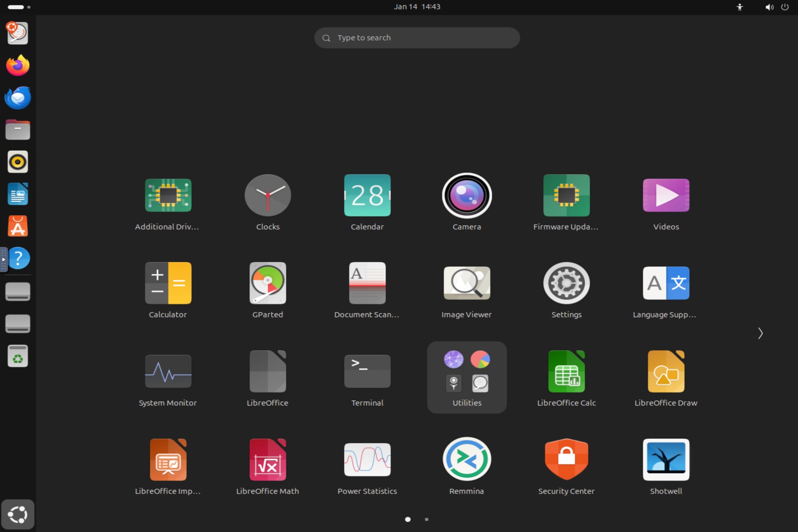Screen dimensions: 798x532
Task: Switch to second app grid page dot
Action: point(426,519)
